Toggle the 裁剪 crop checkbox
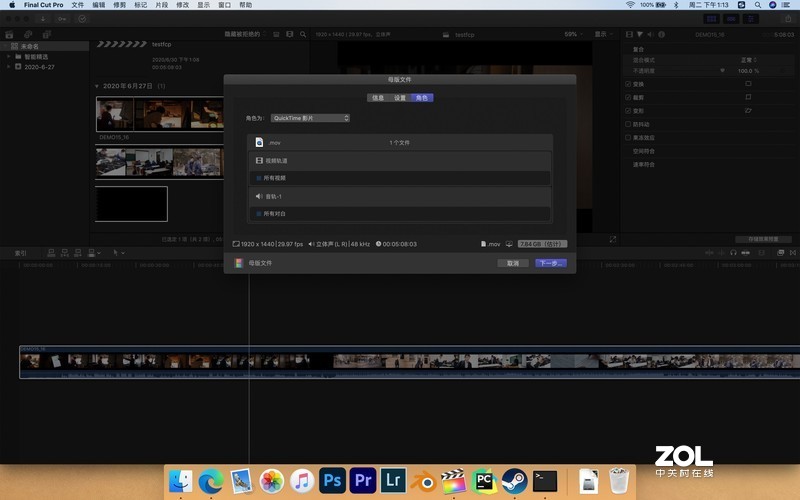 coord(627,97)
